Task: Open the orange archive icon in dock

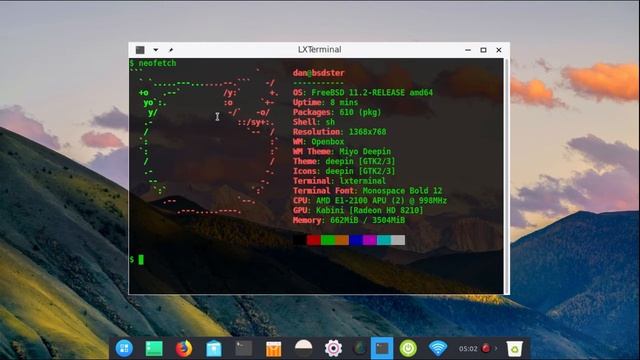Action: [x=273, y=349]
